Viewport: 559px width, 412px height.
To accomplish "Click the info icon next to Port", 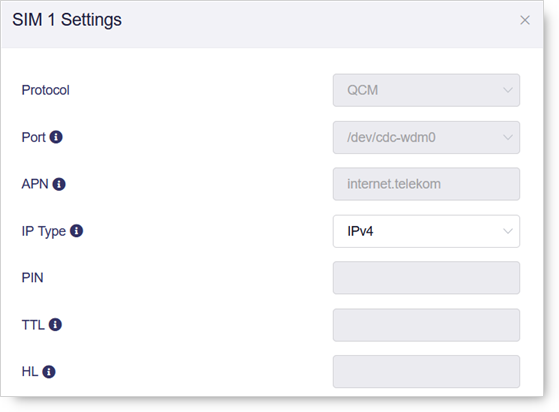I will point(56,137).
